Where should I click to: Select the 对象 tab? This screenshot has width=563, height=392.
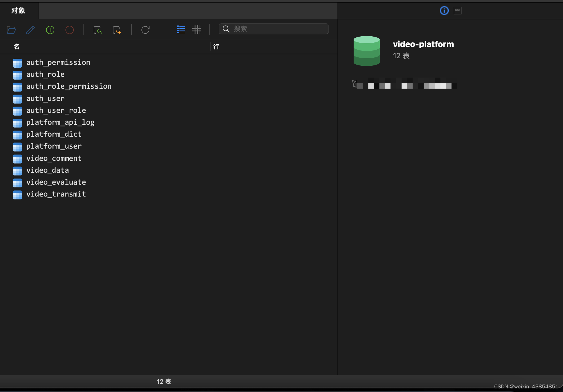18,11
